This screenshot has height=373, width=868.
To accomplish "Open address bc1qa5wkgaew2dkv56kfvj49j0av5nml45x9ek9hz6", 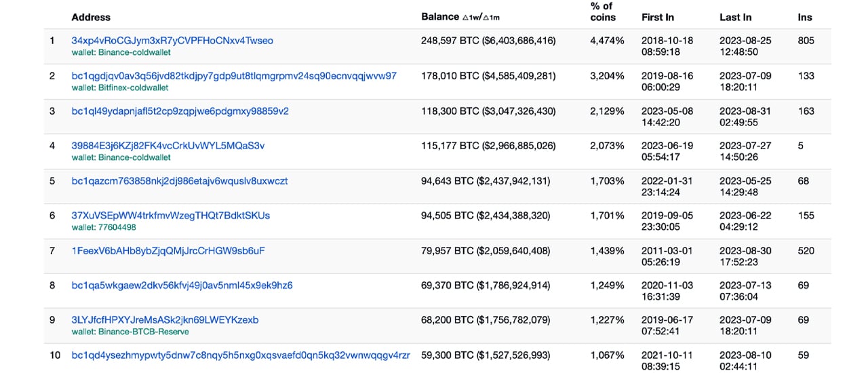I will [x=182, y=286].
